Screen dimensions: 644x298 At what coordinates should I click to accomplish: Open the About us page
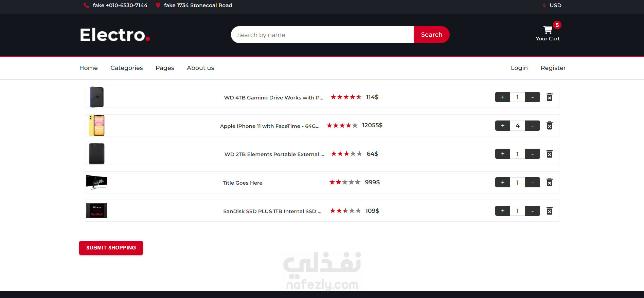click(x=200, y=68)
